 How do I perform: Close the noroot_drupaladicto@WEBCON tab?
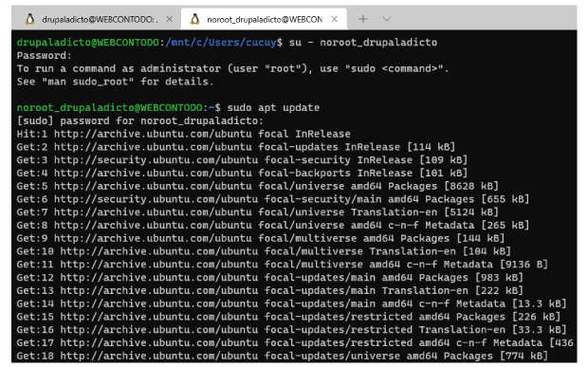[335, 19]
